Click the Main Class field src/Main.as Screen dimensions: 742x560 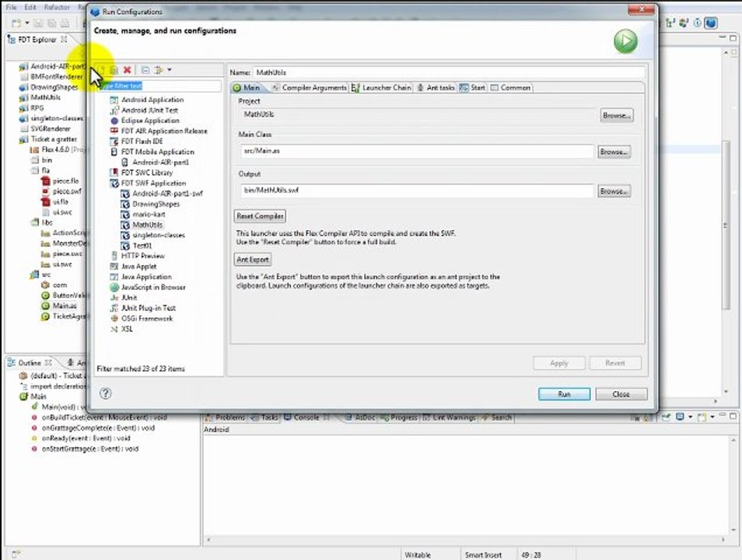pos(417,152)
